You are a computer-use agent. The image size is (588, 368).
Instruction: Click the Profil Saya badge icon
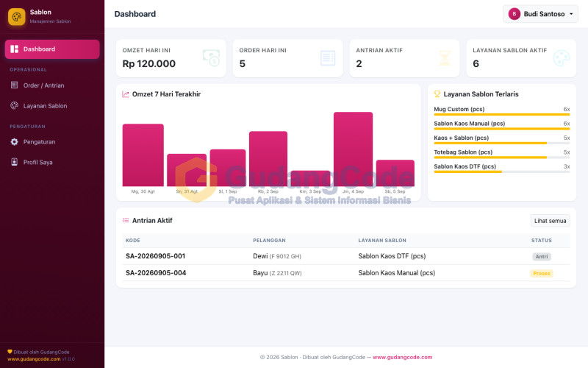click(14, 162)
